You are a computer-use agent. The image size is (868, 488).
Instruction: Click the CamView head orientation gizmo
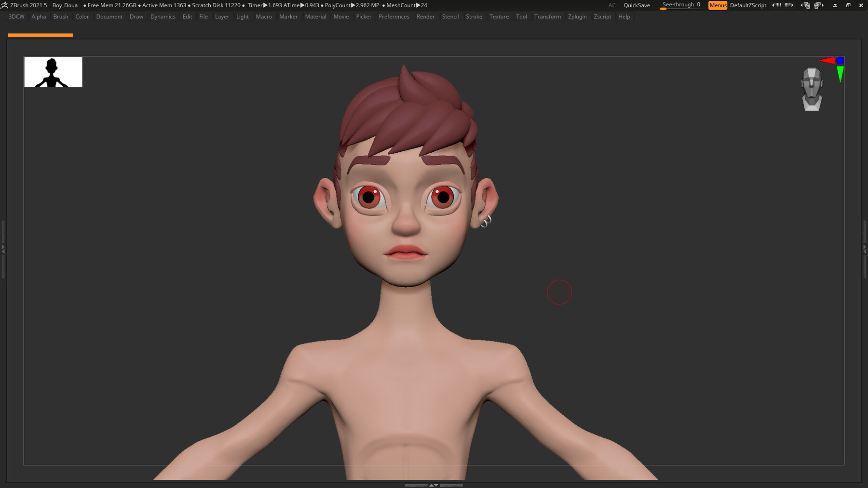point(812,89)
